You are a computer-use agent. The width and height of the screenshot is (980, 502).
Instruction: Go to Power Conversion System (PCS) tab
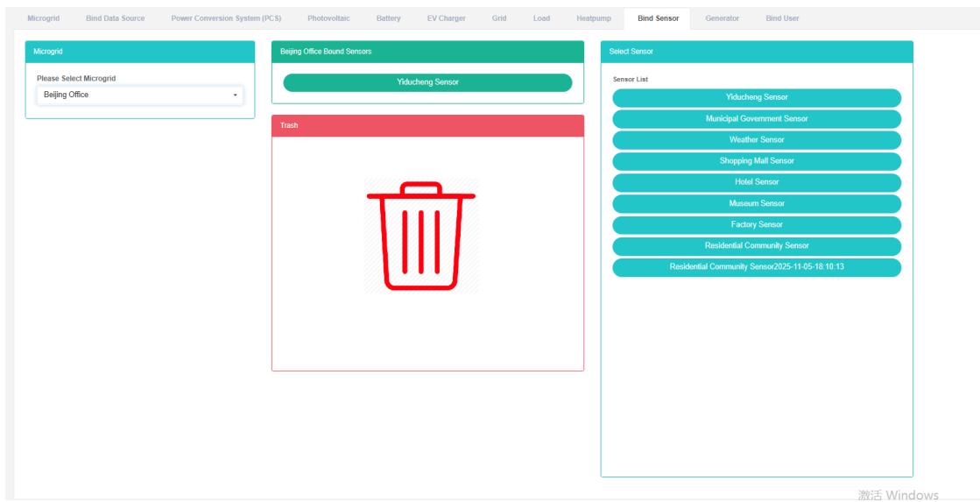pos(226,18)
